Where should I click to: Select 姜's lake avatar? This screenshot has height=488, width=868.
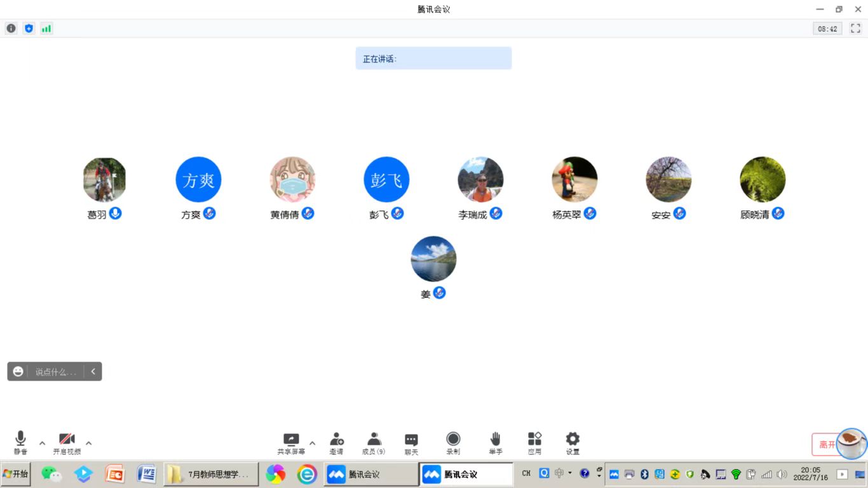click(433, 259)
